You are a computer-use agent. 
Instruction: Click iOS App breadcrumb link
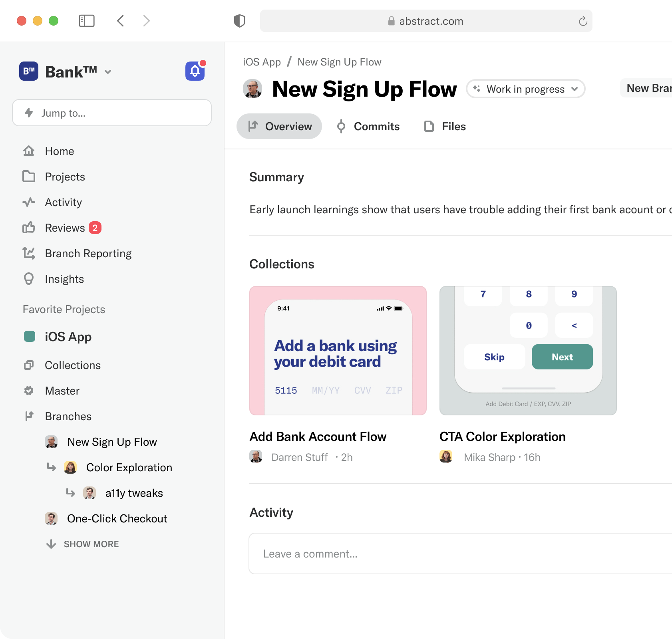[x=262, y=62]
